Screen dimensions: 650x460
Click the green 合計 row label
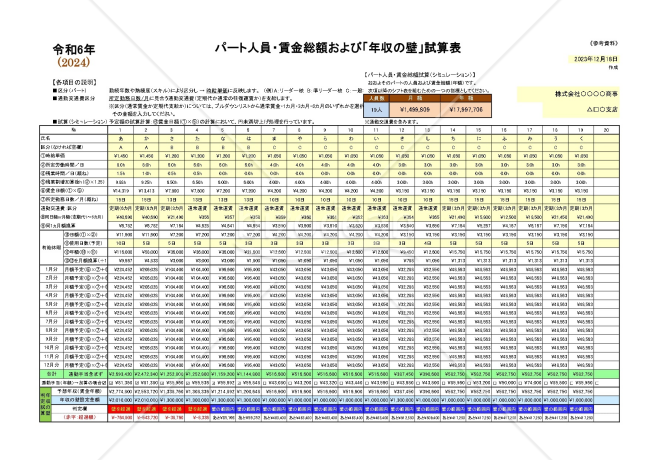point(51,374)
